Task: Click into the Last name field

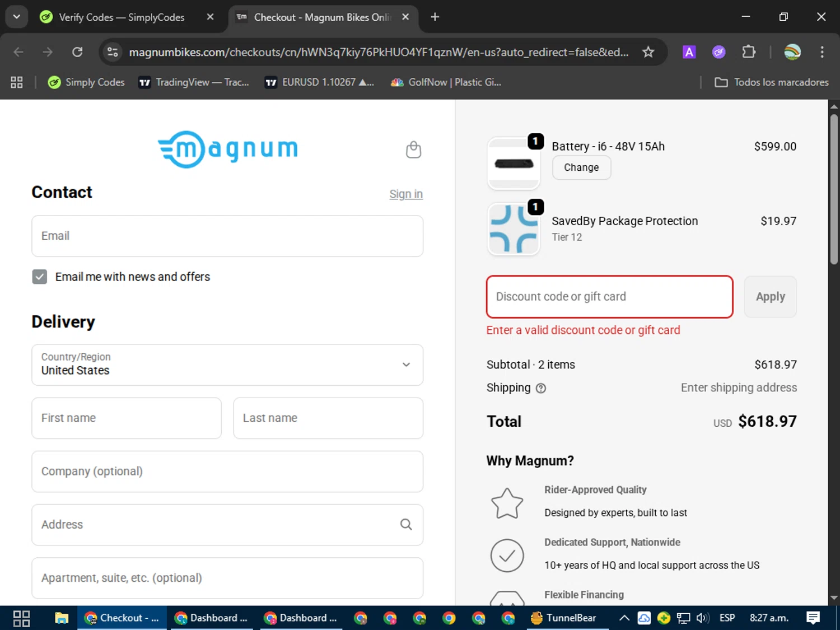Action: pyautogui.click(x=328, y=418)
